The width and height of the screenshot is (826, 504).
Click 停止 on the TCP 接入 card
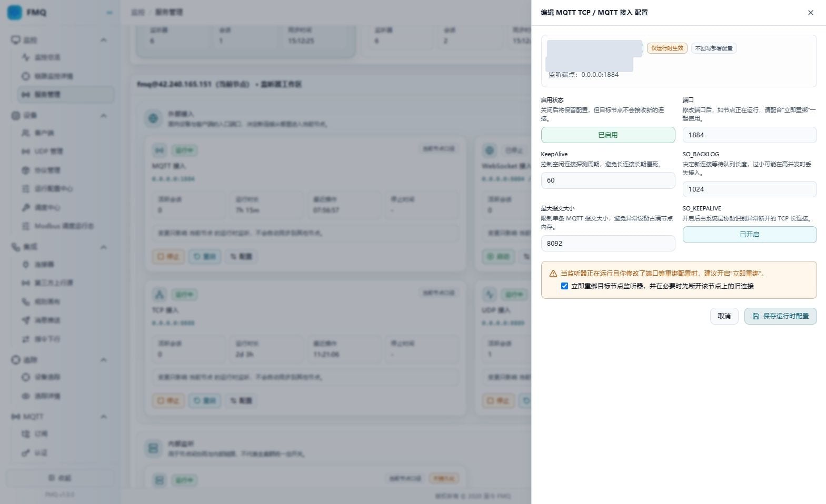168,400
